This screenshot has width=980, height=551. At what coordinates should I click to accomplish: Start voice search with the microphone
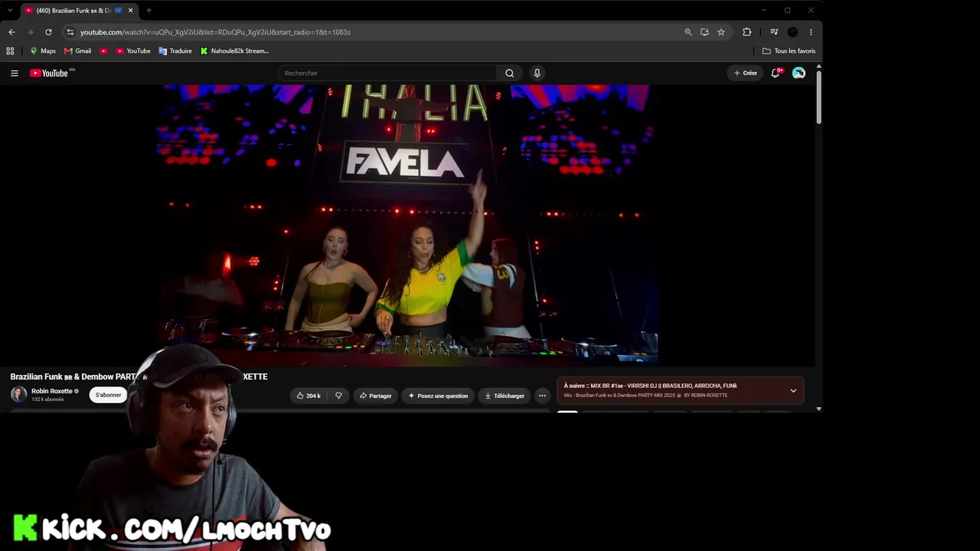pos(537,73)
